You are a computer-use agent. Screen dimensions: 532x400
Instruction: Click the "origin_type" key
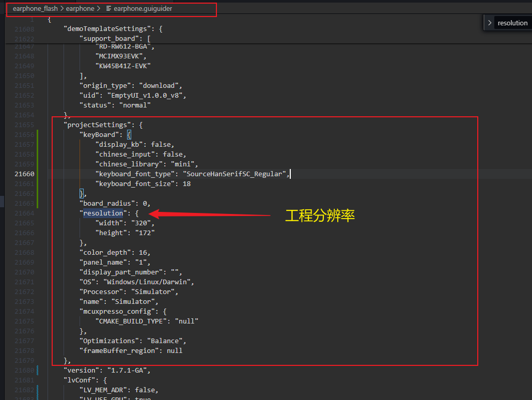pos(105,86)
